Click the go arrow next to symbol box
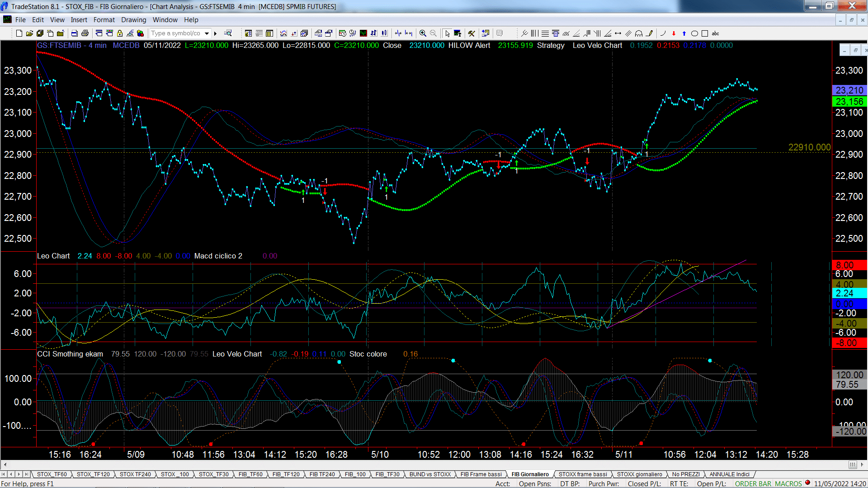This screenshot has height=488, width=868. click(x=216, y=33)
